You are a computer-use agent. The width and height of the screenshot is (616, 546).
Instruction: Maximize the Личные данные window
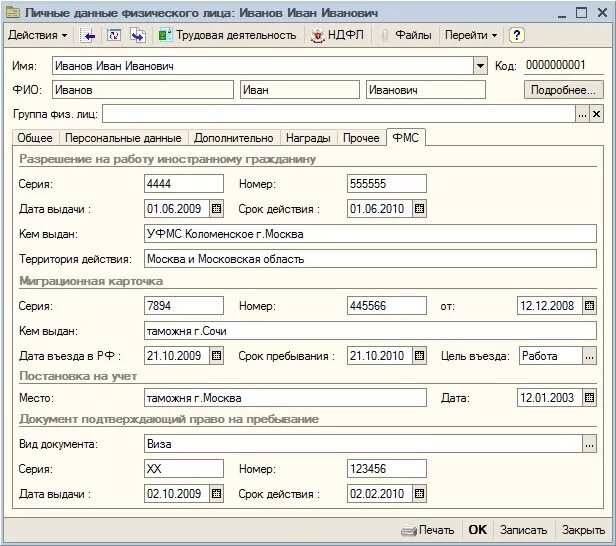(581, 13)
